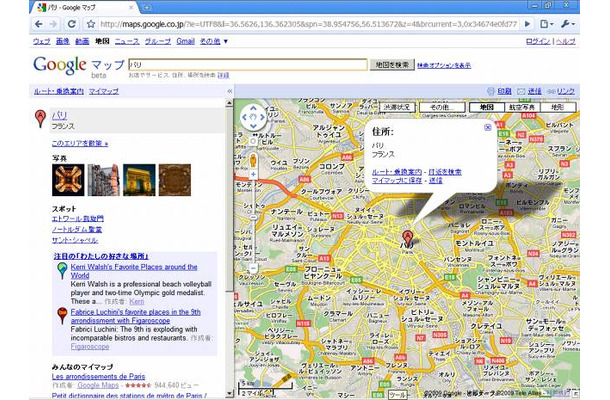Switch to the 地形 terrain view
Viewport: 610px width, 400px height.
[557, 107]
